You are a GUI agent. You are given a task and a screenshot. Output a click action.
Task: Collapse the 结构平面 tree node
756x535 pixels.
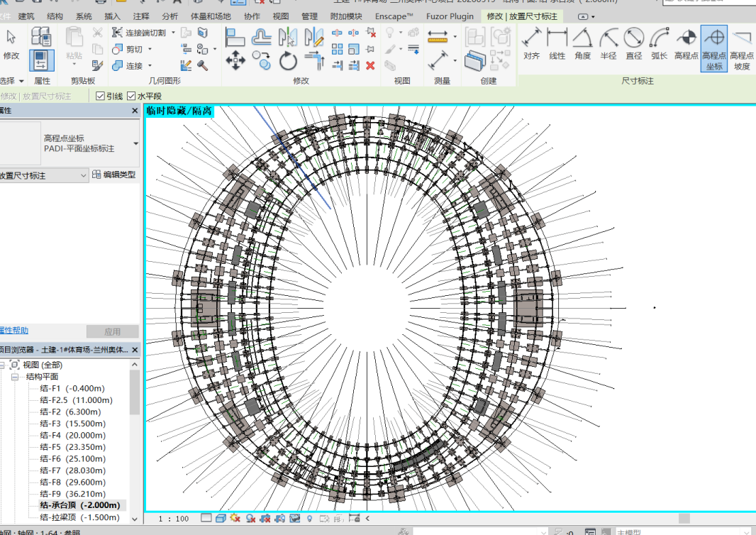(15, 377)
